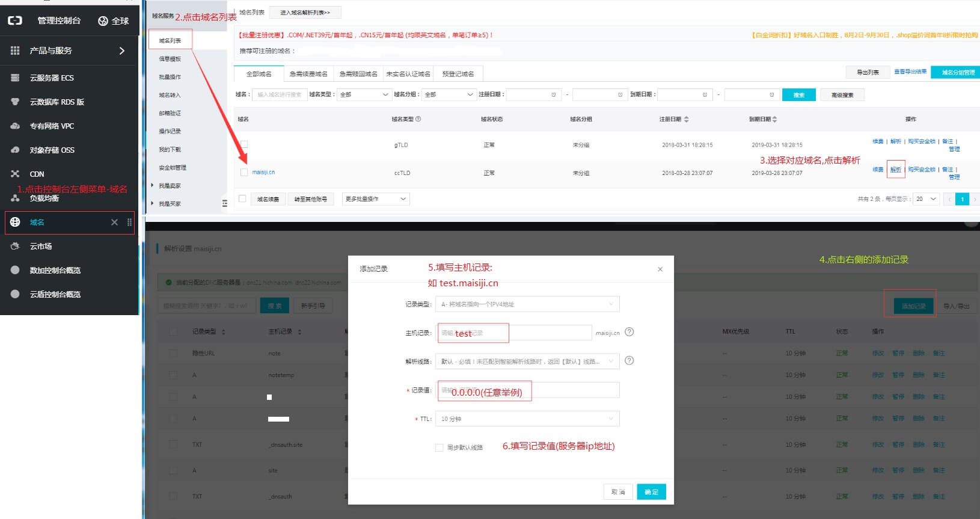Open the 更多批量操作 dropdown

376,199
